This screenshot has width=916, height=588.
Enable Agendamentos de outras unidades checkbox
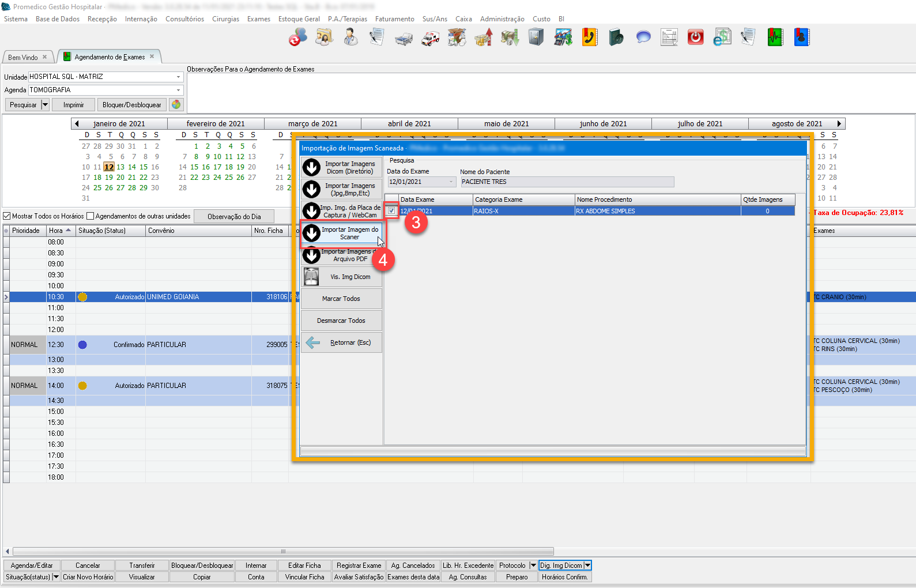tap(90, 216)
